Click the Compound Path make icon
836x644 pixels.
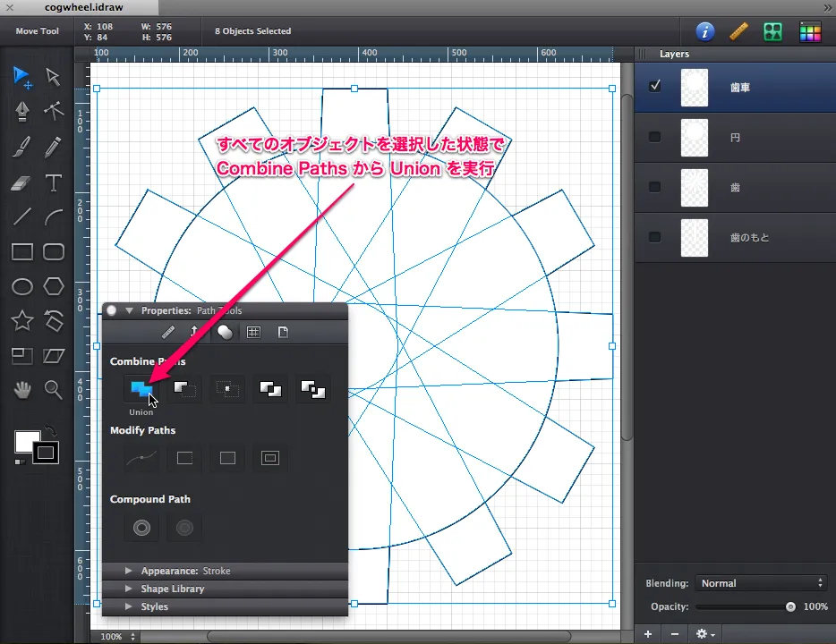tap(141, 528)
